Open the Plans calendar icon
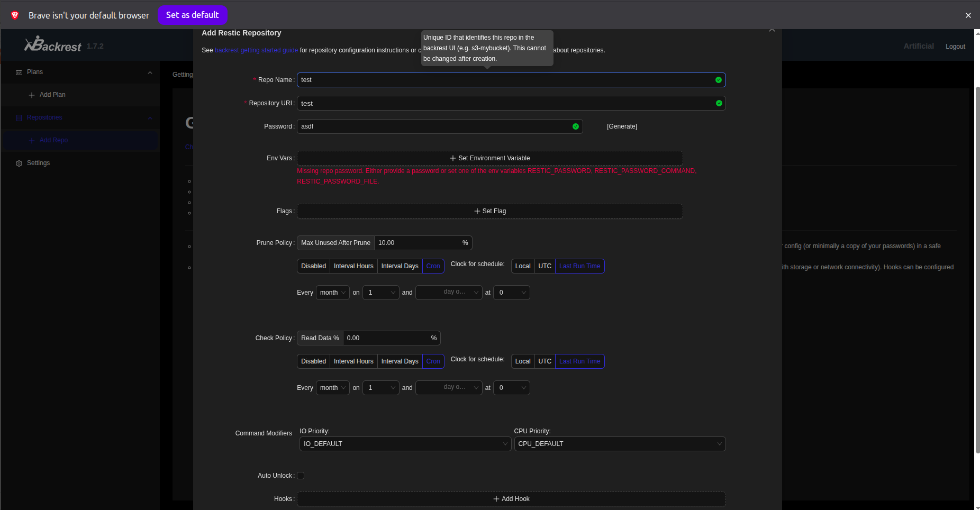 (19, 72)
